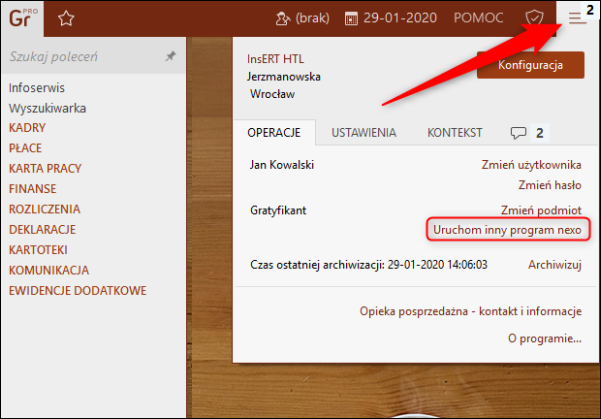Image resolution: width=601 pixels, height=419 pixels.
Task: Click the Jan Kowalski user name
Action: coord(282,165)
